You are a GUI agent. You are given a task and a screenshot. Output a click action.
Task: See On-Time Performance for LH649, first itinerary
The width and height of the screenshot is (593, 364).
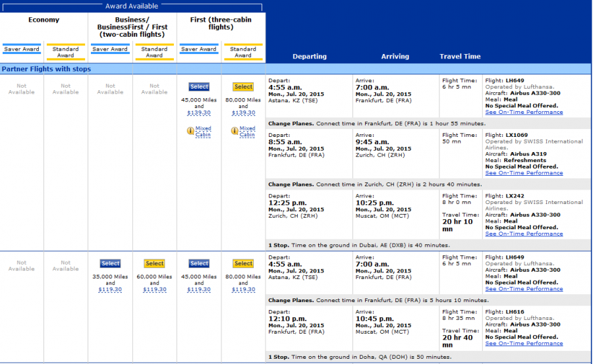(x=524, y=113)
